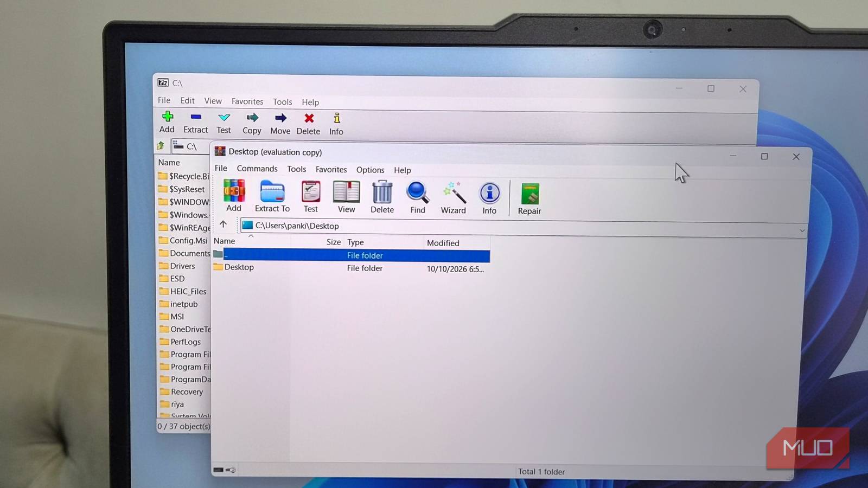Select the parent folder row in WinRAR
Viewport: 868px width, 488px height.
[x=351, y=255]
